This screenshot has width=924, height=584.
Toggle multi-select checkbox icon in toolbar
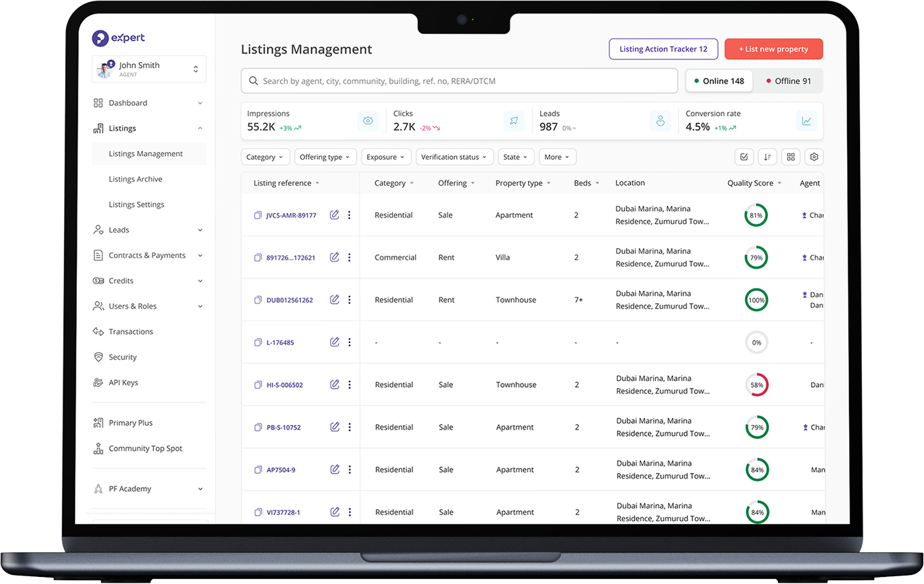744,157
